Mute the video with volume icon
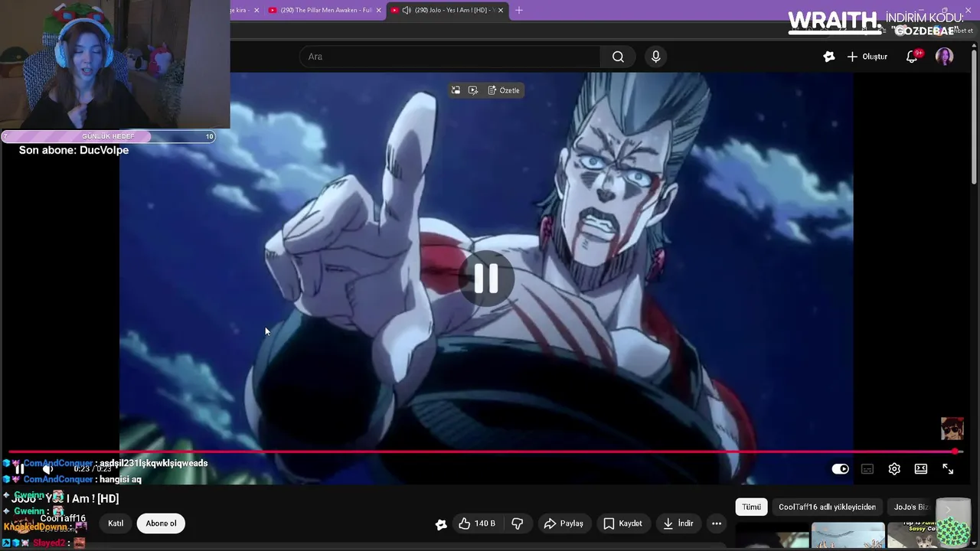 tap(47, 469)
